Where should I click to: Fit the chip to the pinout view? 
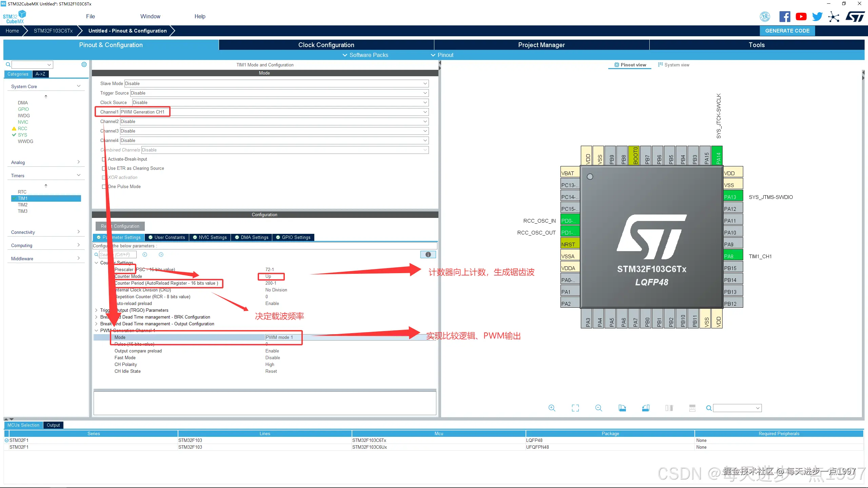575,408
